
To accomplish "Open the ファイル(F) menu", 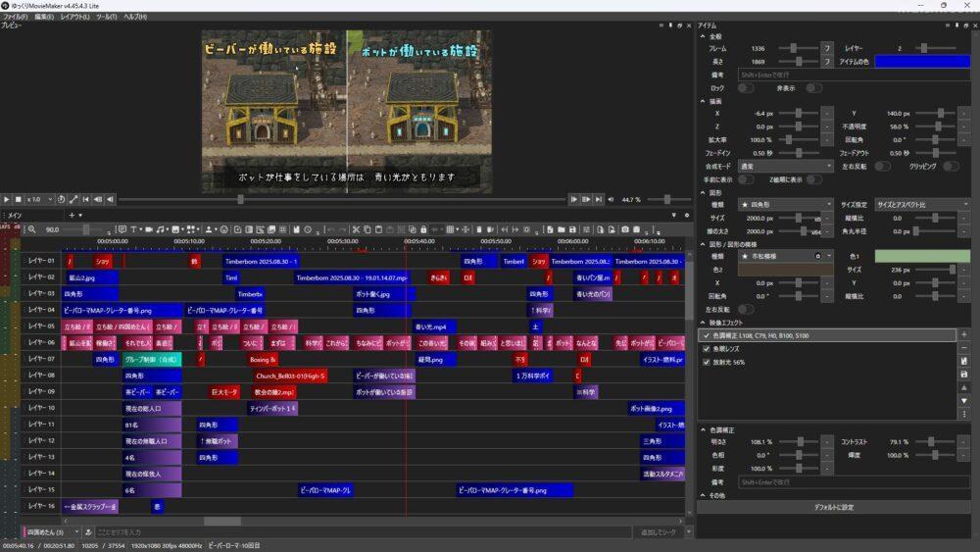I will click(16, 17).
